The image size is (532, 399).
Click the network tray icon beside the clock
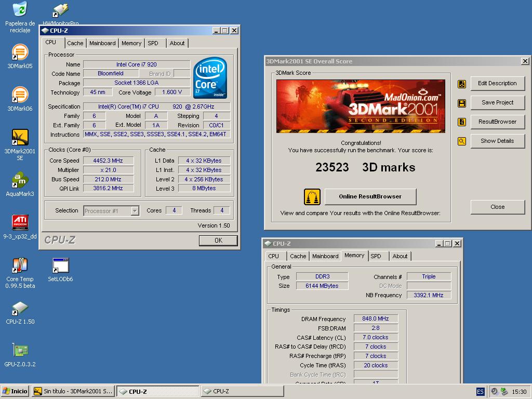coord(504,391)
